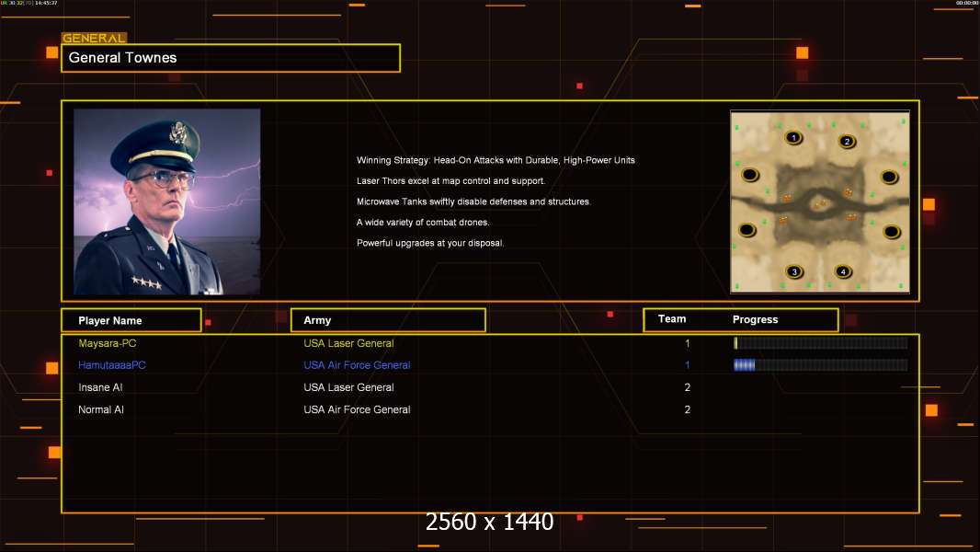Select the General Townes name field
This screenshot has width=980, height=552.
(230, 58)
